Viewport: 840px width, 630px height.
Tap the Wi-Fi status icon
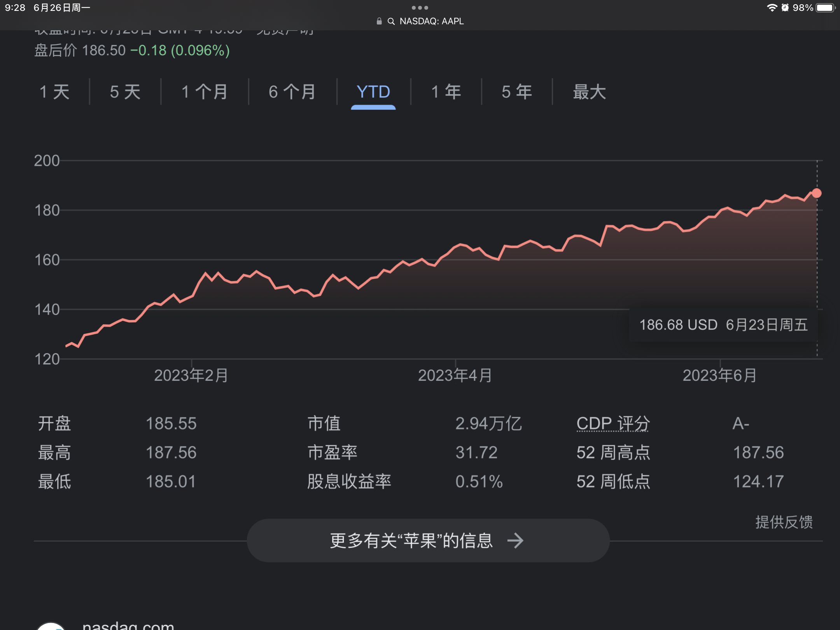point(772,8)
